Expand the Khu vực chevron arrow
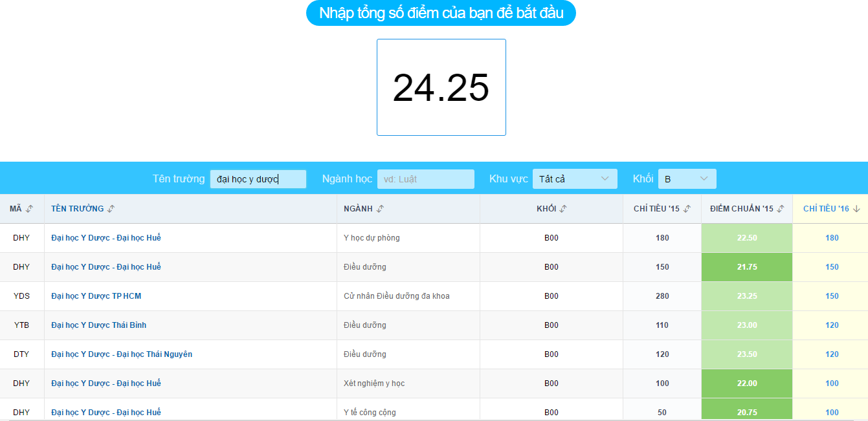This screenshot has height=421, width=868. click(x=605, y=178)
